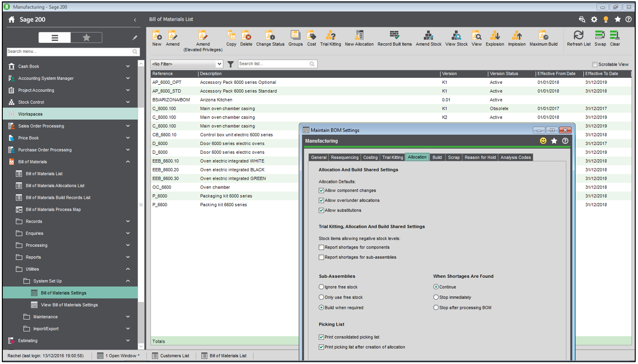The height and width of the screenshot is (364, 638).
Task: Click the Implosion toolbar icon
Action: coord(517,36)
